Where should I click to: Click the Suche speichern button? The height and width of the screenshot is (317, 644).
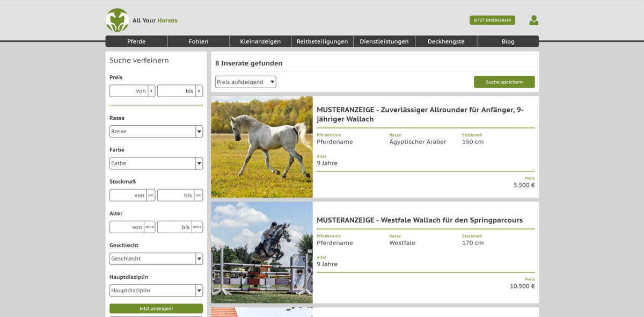click(x=504, y=82)
